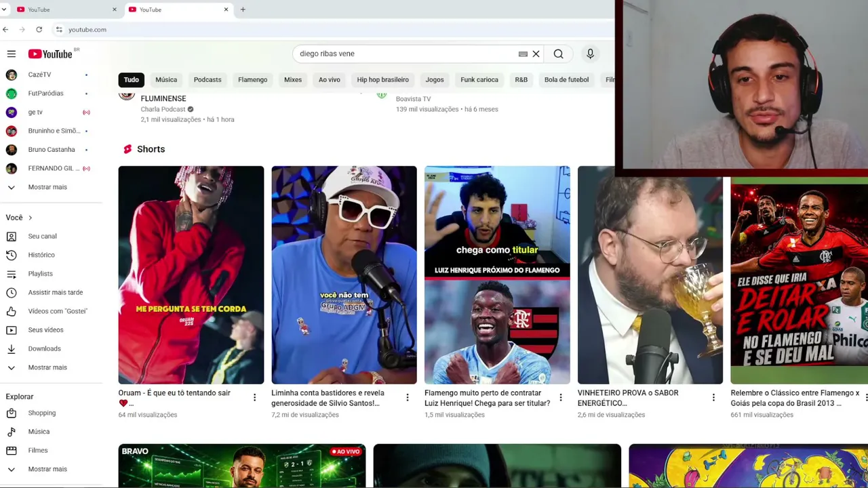
Task: Close the first YouTube browser tab
Action: click(x=114, y=9)
